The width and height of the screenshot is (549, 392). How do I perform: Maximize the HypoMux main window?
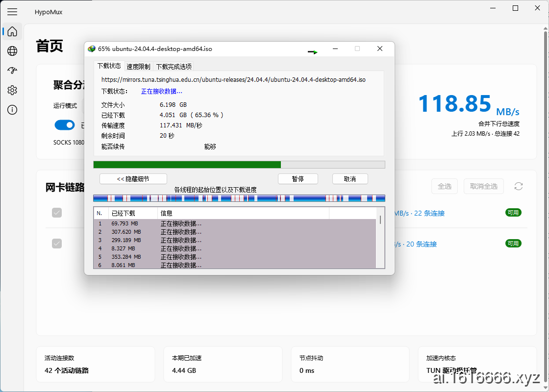515,8
